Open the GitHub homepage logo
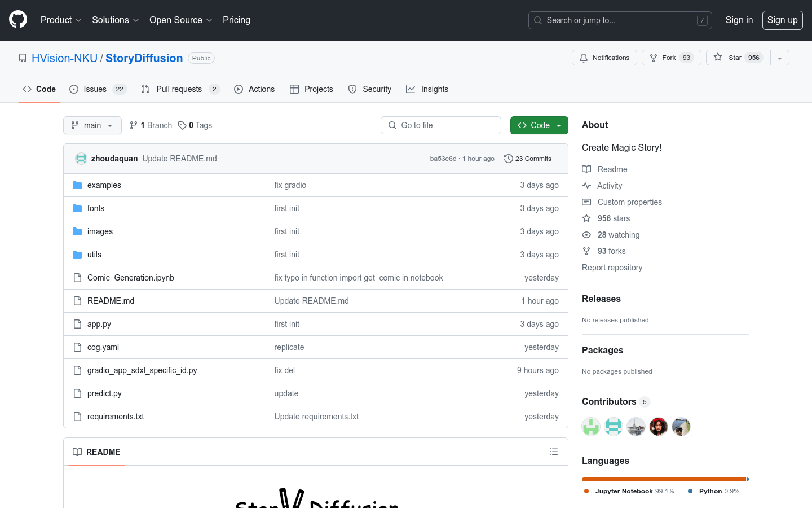 [18, 20]
